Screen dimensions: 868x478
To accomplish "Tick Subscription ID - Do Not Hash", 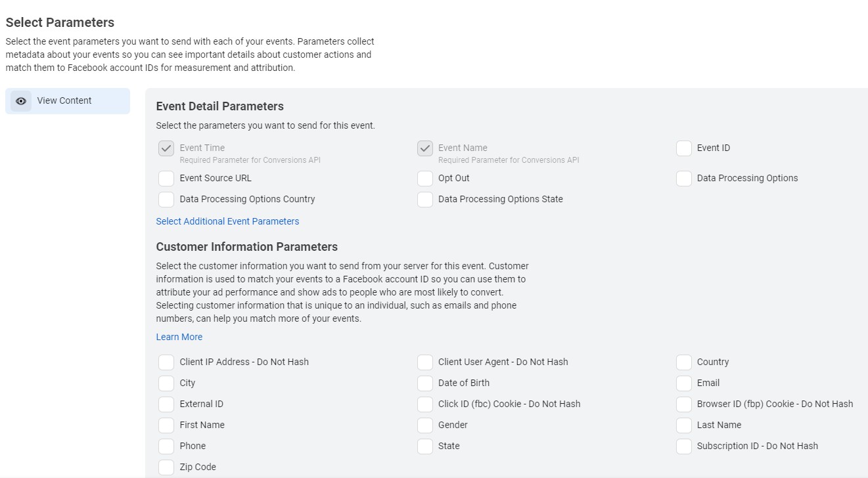I will [684, 446].
